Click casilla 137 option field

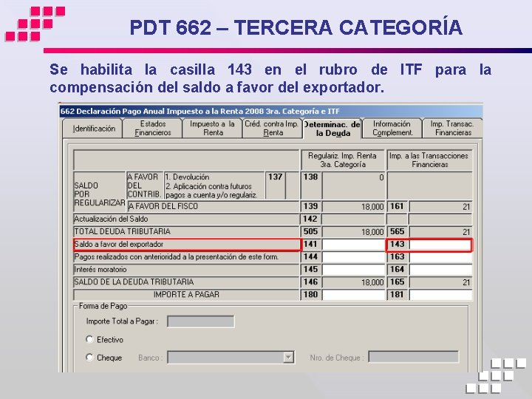(x=292, y=185)
